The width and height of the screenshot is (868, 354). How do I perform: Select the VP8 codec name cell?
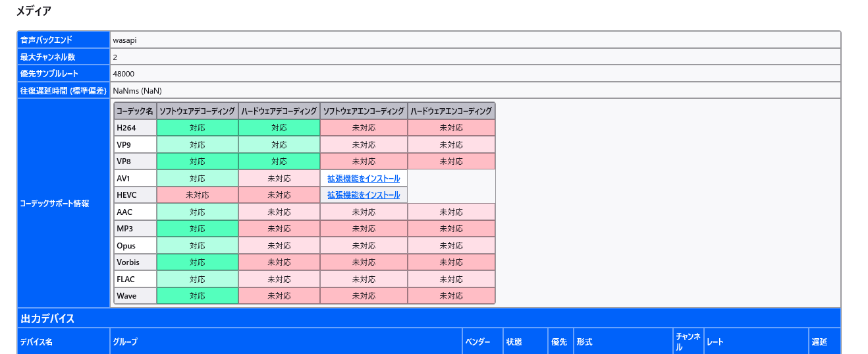[135, 162]
